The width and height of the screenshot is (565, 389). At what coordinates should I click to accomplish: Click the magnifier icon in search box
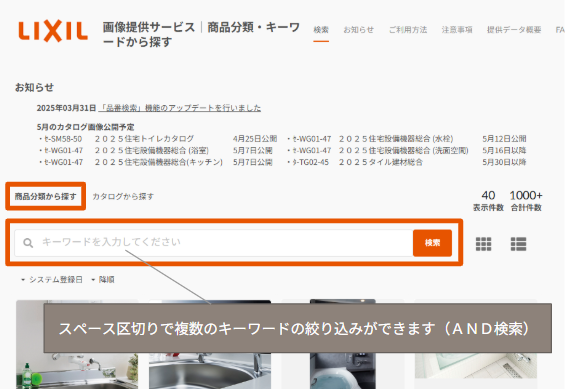coord(28,243)
